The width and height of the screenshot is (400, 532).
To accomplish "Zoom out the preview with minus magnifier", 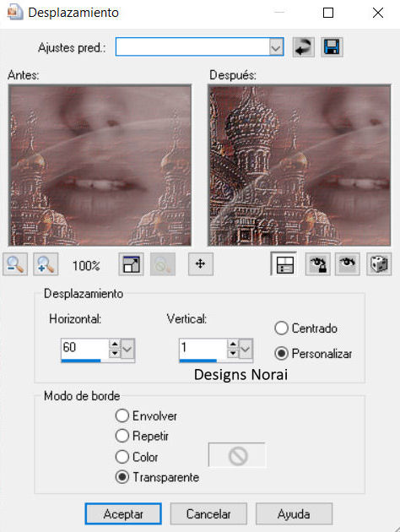I will [x=15, y=264].
